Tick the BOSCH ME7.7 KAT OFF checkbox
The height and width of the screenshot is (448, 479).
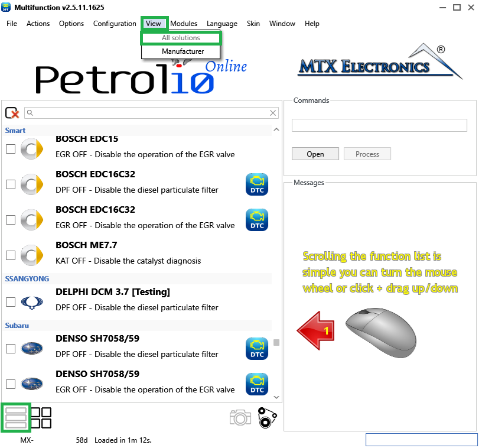coord(11,255)
